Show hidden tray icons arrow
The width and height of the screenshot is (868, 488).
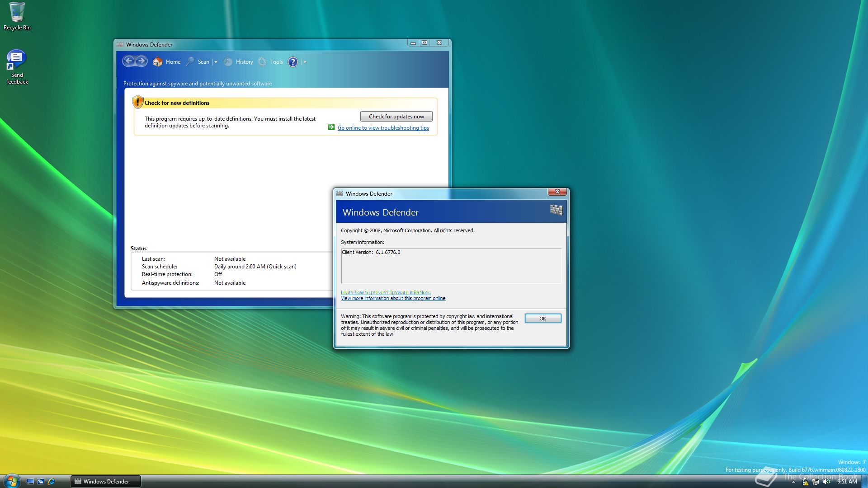click(793, 482)
